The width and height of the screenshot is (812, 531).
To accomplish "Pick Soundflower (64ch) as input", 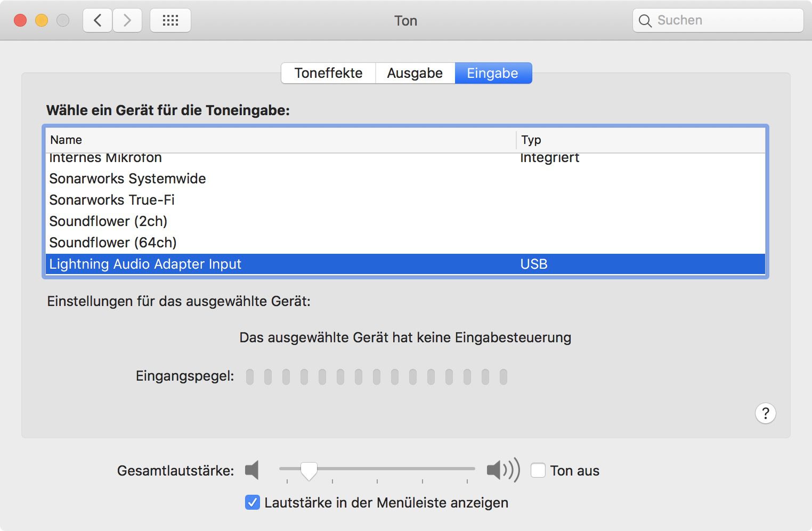I will coord(113,243).
